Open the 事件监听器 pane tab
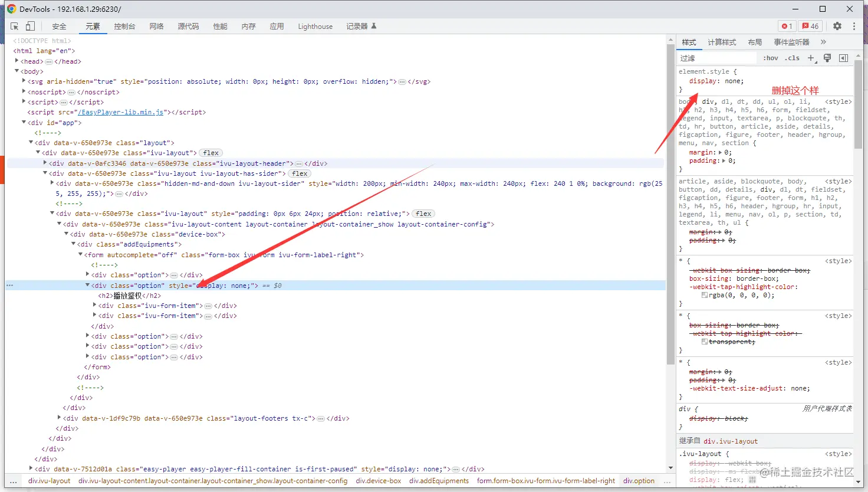 (x=791, y=42)
